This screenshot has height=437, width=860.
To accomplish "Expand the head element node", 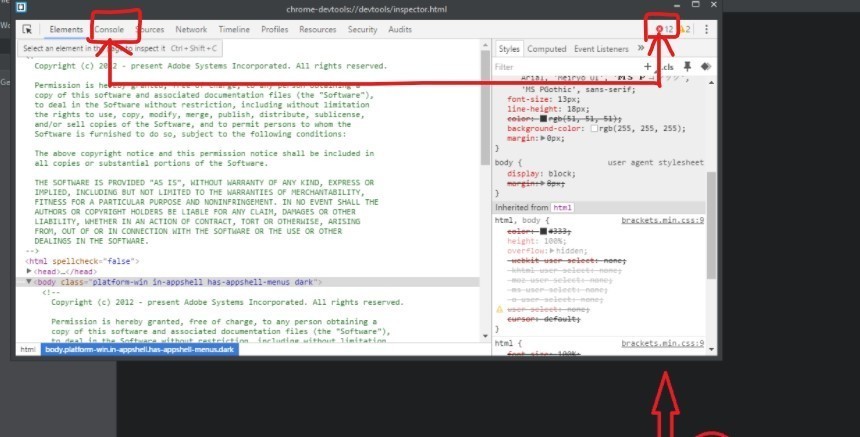I will coord(30,271).
